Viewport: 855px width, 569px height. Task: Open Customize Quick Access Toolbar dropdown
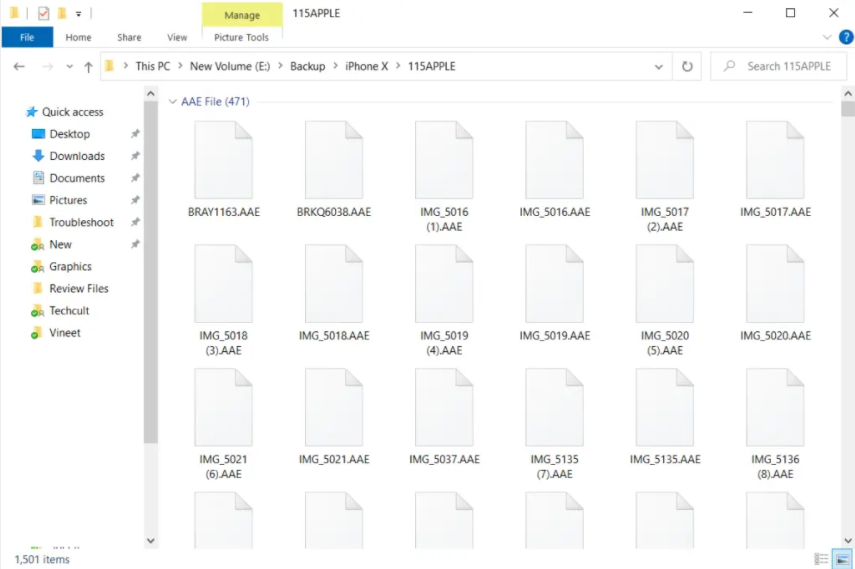click(79, 14)
